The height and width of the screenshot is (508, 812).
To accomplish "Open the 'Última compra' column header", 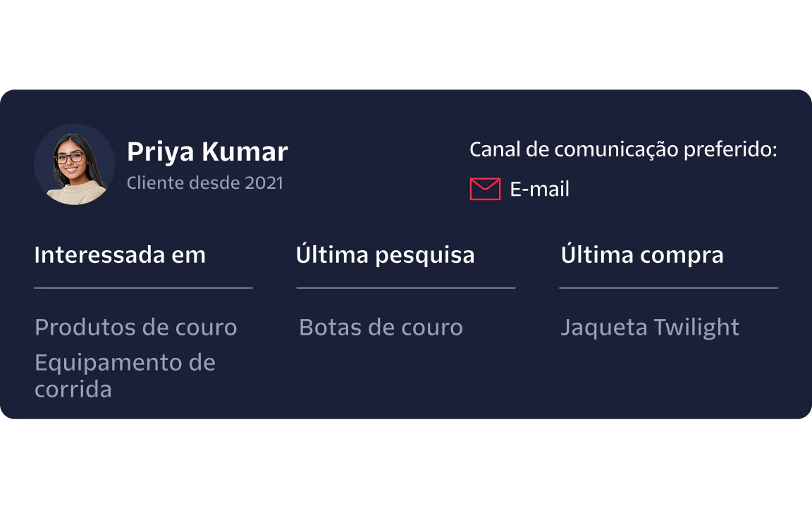I will click(x=642, y=254).
